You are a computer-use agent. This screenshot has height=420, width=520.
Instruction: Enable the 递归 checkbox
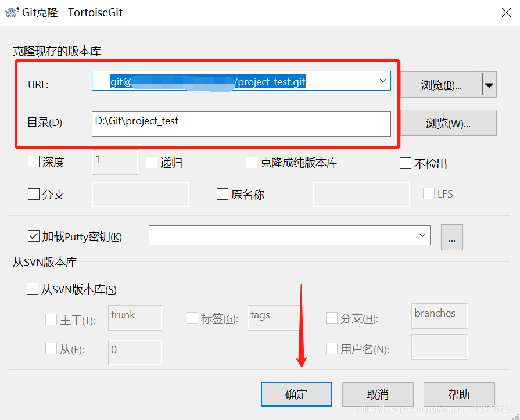[x=152, y=163]
